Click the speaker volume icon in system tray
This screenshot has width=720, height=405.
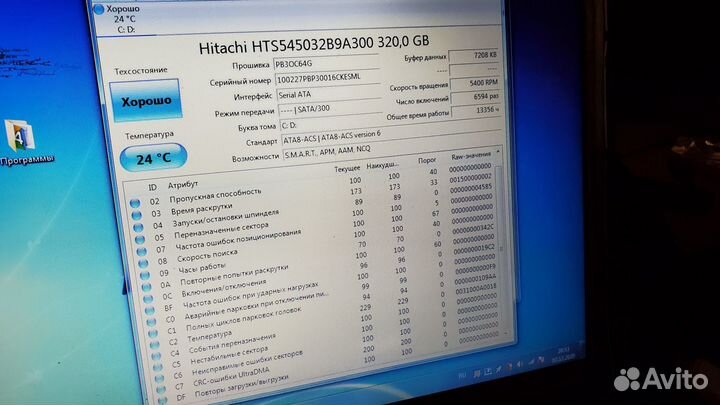[520, 365]
